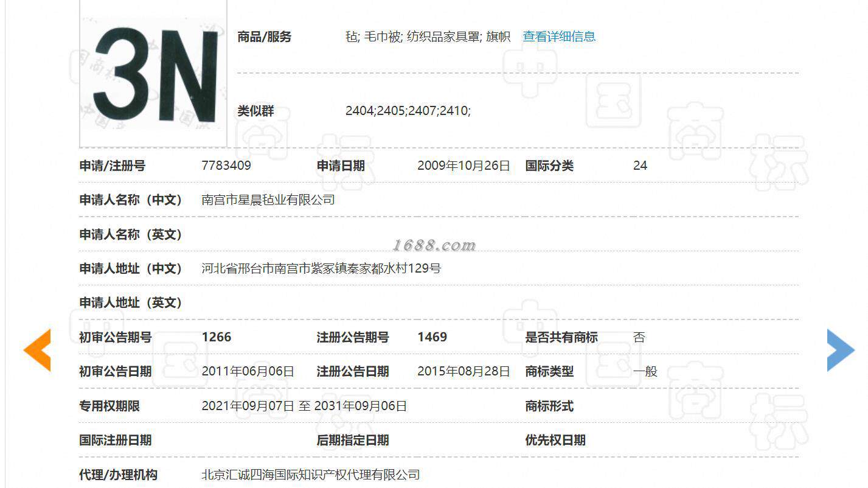
Task: Select similar group codes 2404;2405;2407;2410;
Action: tap(408, 111)
